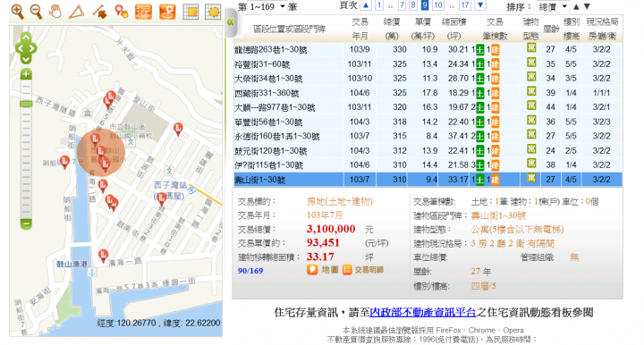
Task: Click the green 土 icon in 華豐街56巷 row
Action: coord(480,122)
